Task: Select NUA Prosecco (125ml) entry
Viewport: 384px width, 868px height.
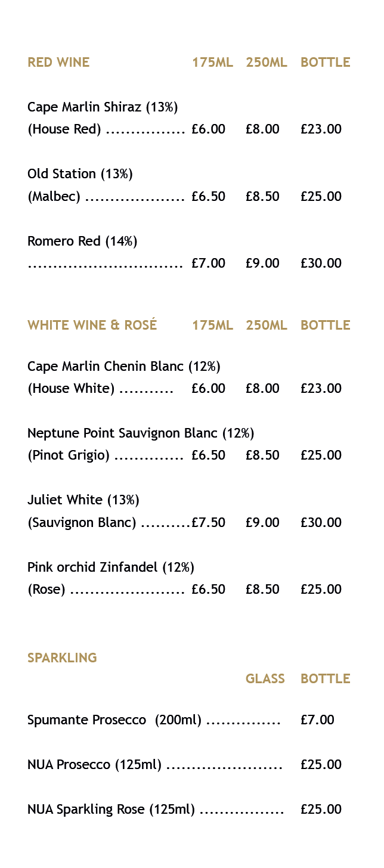Action: (94, 765)
